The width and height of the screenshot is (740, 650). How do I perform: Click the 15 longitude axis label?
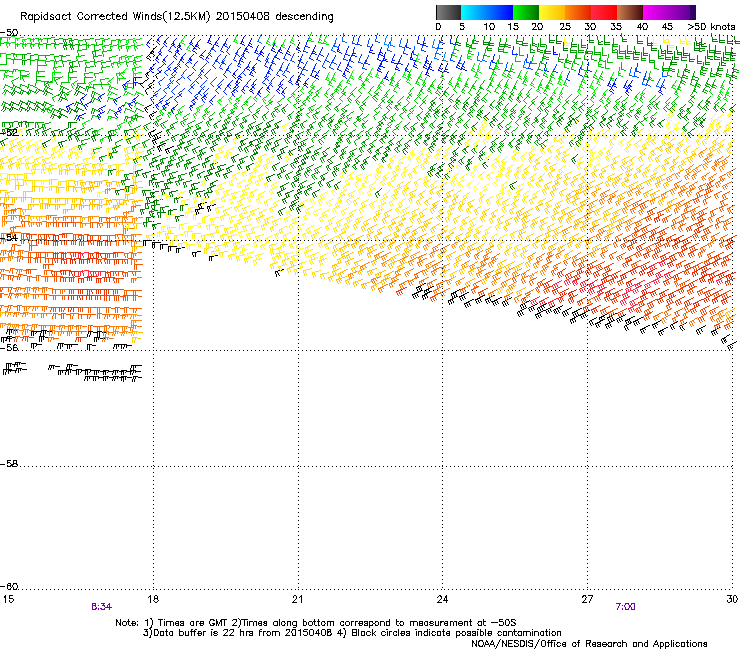click(x=8, y=599)
